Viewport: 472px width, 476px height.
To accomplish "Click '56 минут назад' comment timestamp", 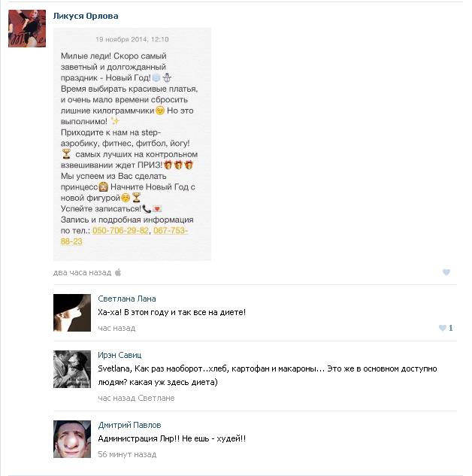I will pyautogui.click(x=127, y=454).
